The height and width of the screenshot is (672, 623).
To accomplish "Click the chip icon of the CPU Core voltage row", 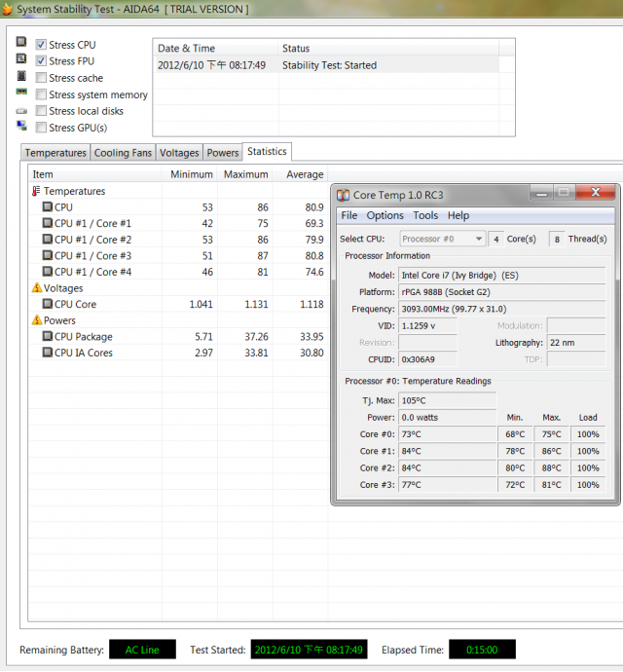I will click(x=48, y=304).
